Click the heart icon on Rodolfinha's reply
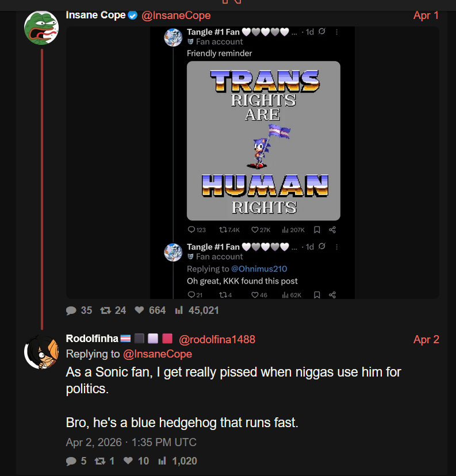 point(128,460)
